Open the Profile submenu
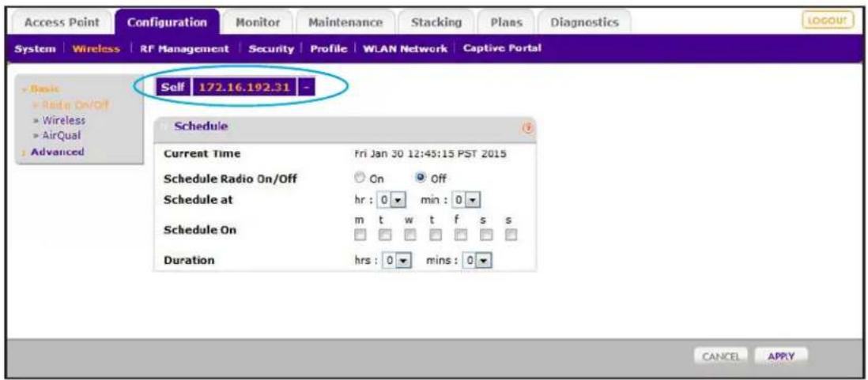 click(328, 49)
